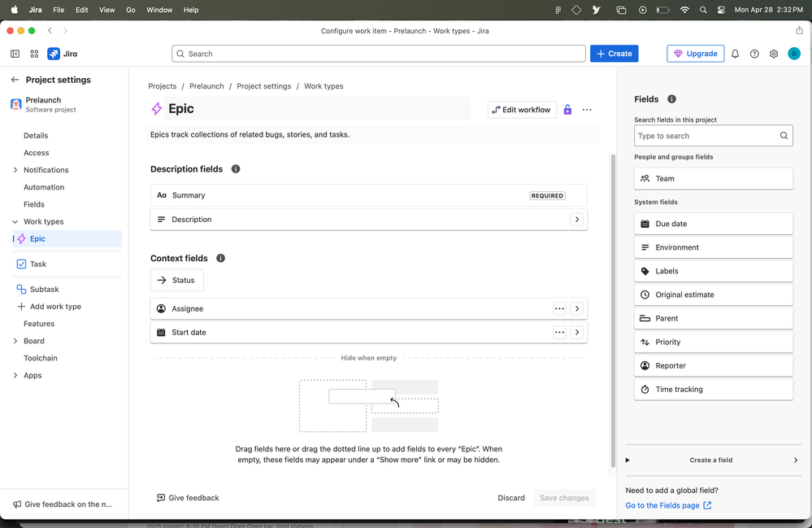Viewport: 812px width, 528px height.
Task: Expand the Board section
Action: point(15,341)
